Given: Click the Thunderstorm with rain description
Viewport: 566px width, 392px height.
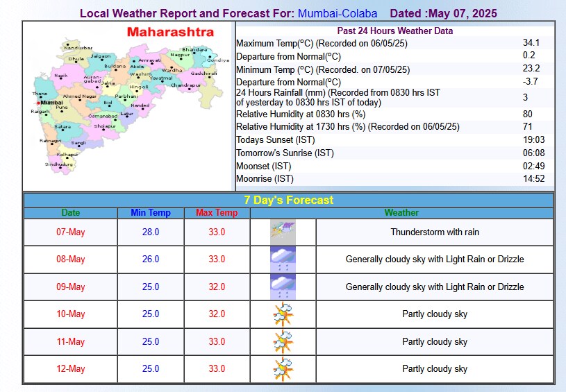Looking at the screenshot, I should (435, 232).
